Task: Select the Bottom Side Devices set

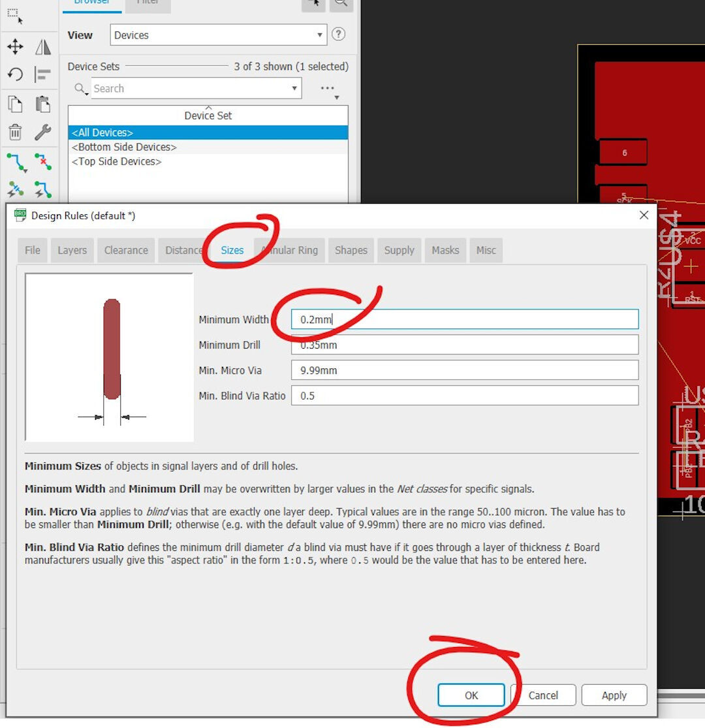Action: point(124,147)
